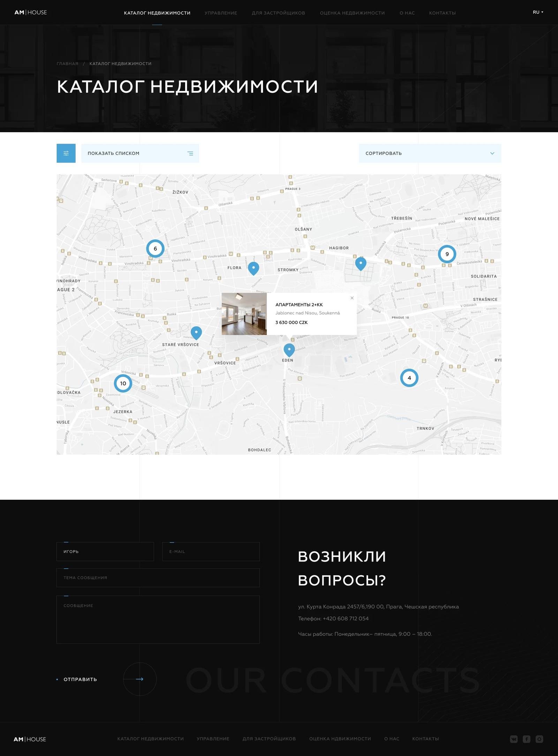
Task: Click the Сообщение text area
Action: pos(158,619)
